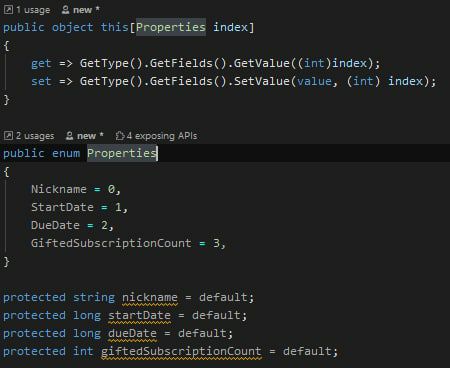Image resolution: width=450 pixels, height=368 pixels.
Task: Click the 'StartDate' enum member
Action: tap(62, 207)
